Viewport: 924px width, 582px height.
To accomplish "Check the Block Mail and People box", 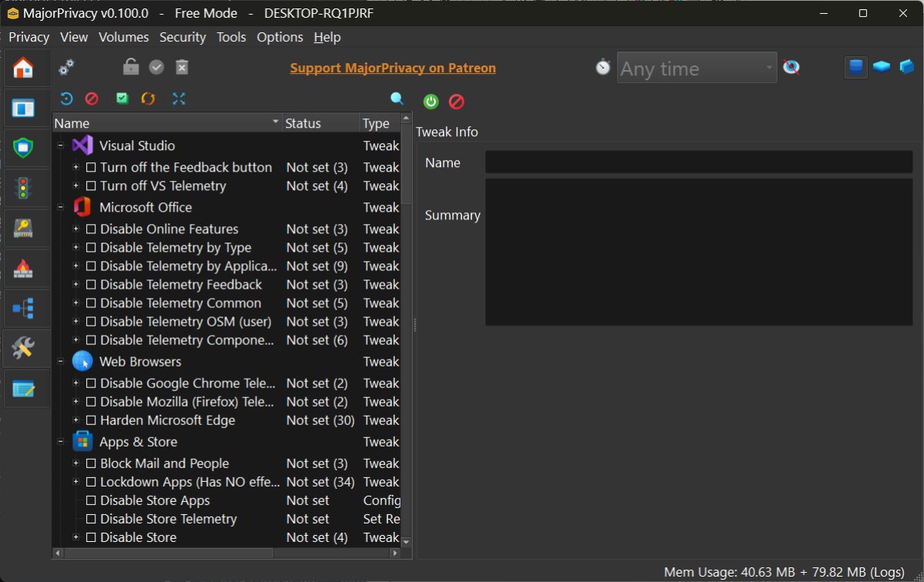I will pyautogui.click(x=91, y=463).
